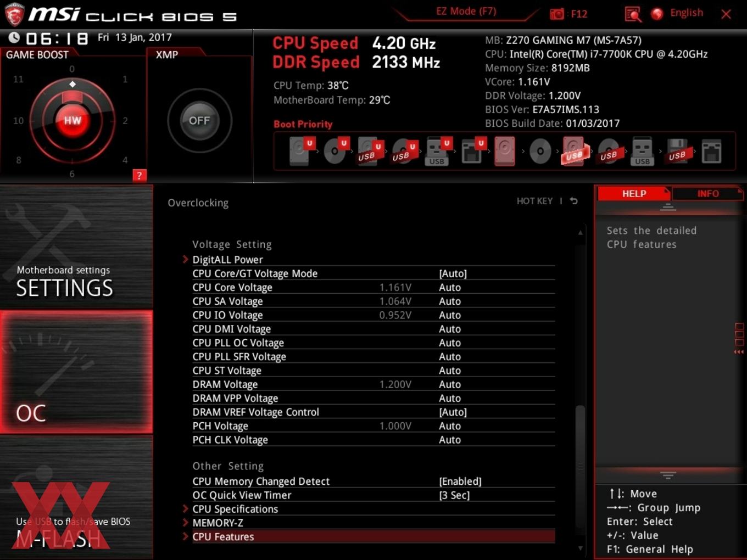
Task: Select UEFI USB hard disk boot icon
Action: point(370,151)
